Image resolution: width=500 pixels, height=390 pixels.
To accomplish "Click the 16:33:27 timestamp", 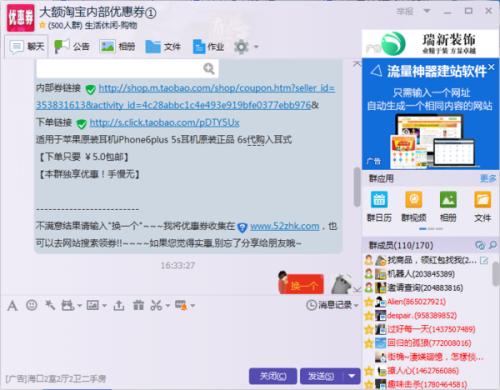I will pyautogui.click(x=178, y=266).
